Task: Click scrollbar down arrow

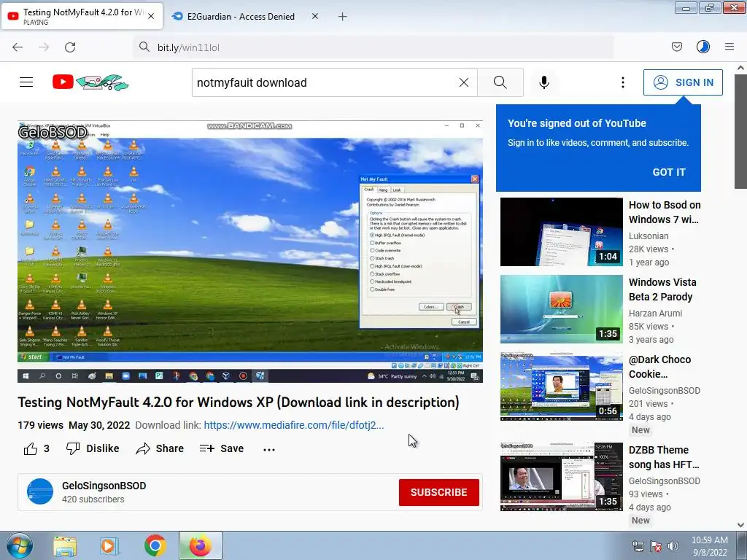Action: tap(740, 525)
